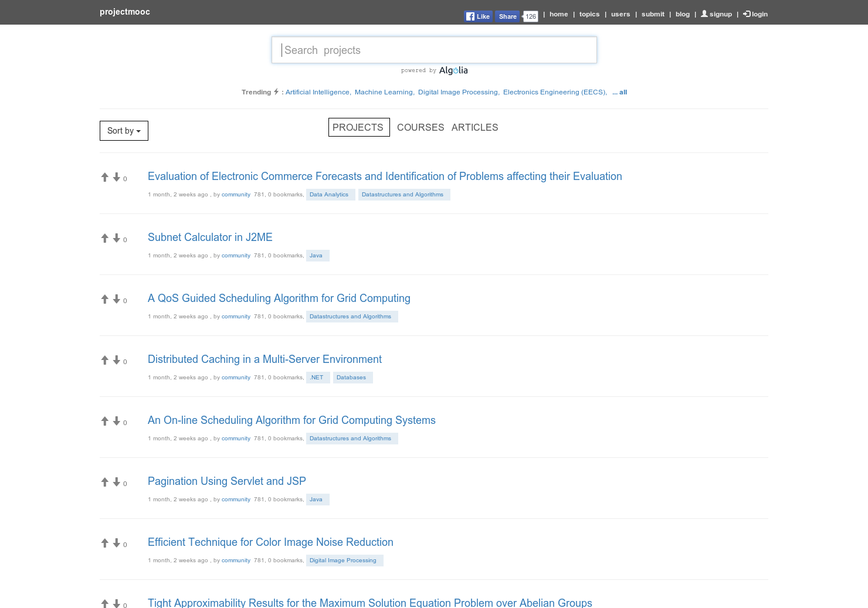Click the signup person icon in the navbar
This screenshot has height=608, width=868.
pos(704,13)
